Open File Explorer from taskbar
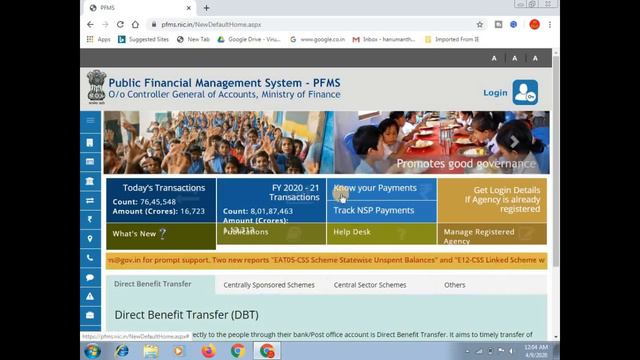This screenshot has height=360, width=640. [151, 351]
